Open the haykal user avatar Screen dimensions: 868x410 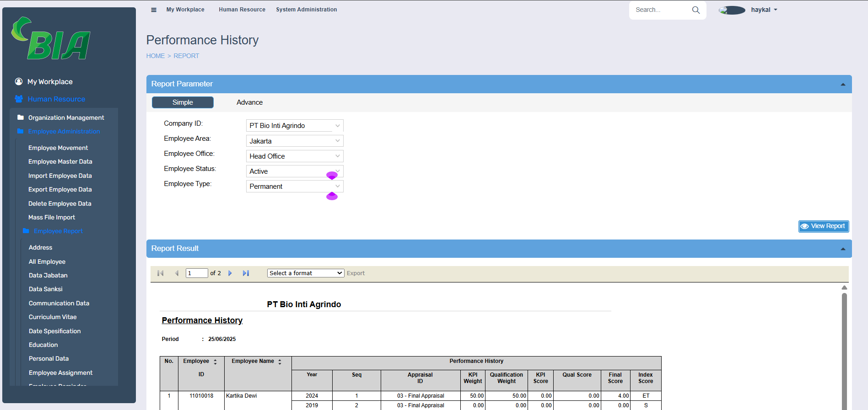[x=732, y=10]
